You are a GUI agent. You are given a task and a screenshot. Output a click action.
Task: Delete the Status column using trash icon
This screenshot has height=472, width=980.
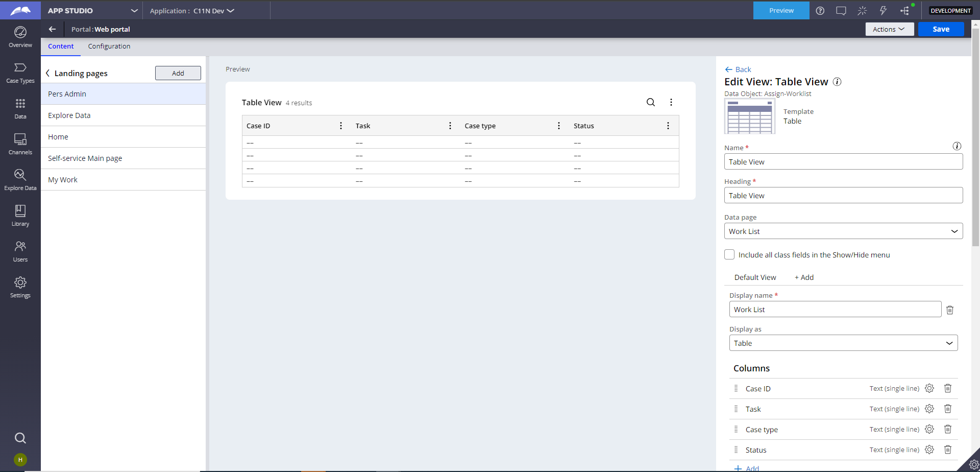[947, 450]
